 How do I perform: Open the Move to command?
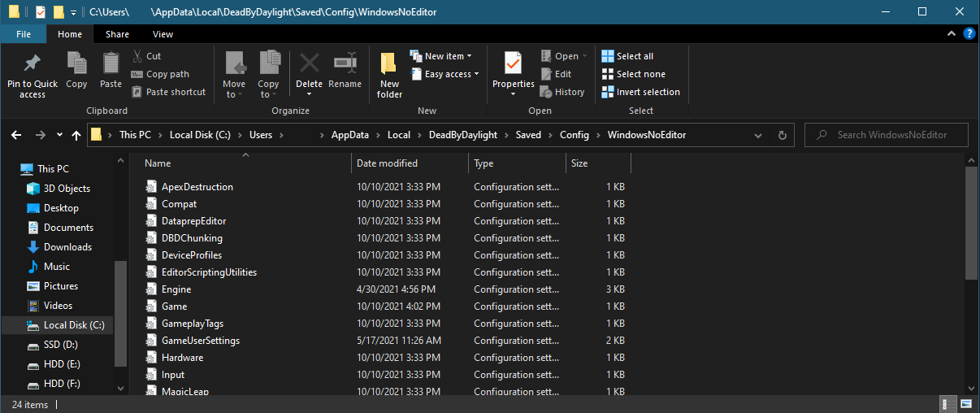click(x=234, y=74)
